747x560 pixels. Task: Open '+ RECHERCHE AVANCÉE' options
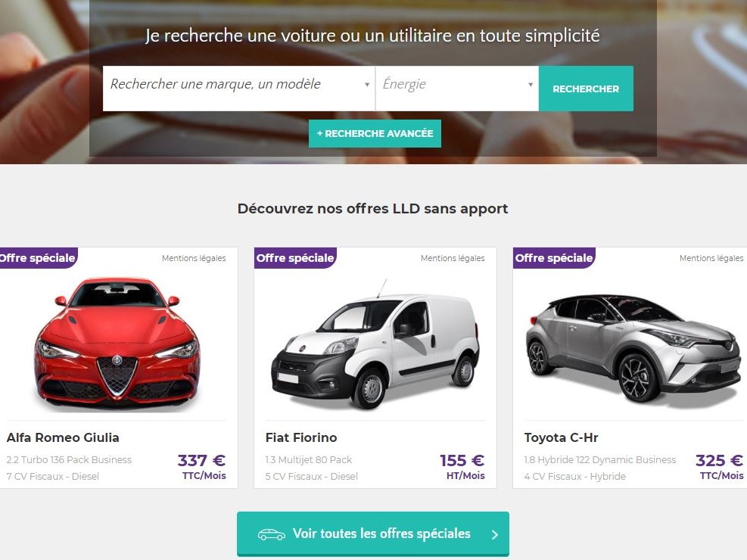375,133
